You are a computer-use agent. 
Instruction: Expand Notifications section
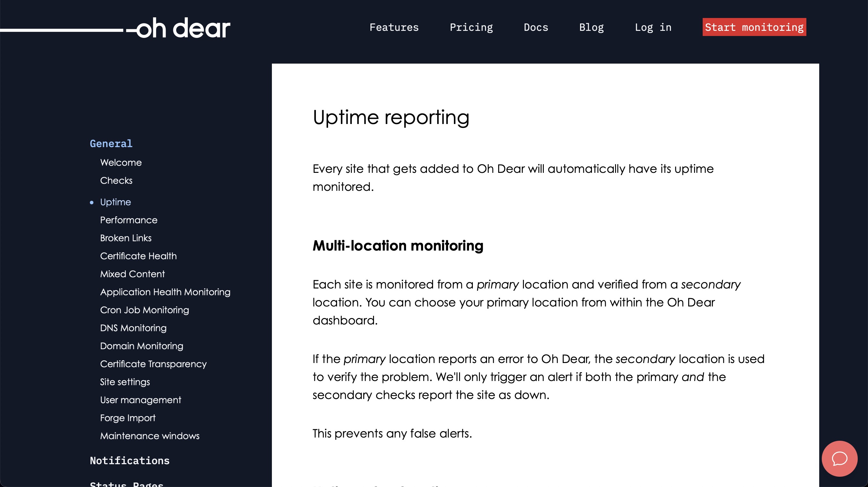[129, 460]
